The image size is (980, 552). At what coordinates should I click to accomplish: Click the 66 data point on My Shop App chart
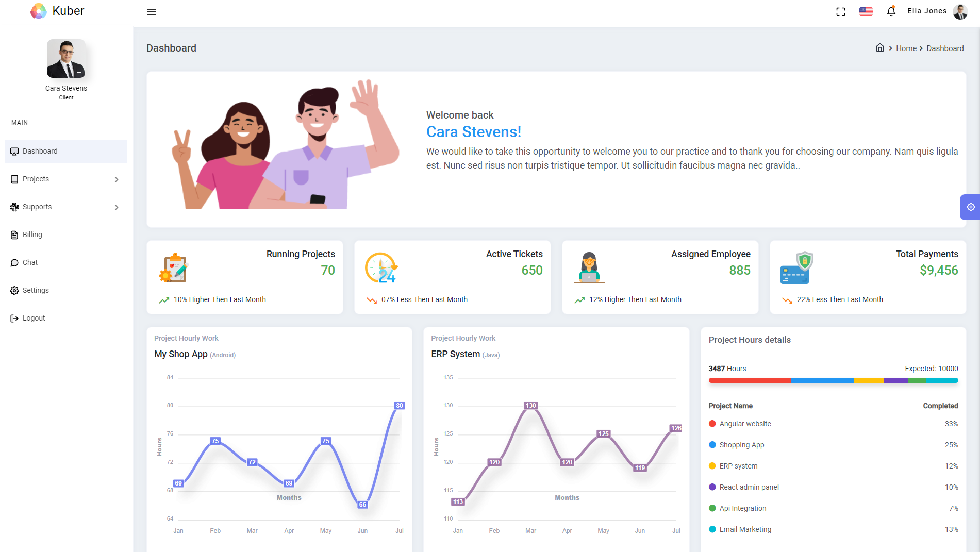[x=363, y=505]
